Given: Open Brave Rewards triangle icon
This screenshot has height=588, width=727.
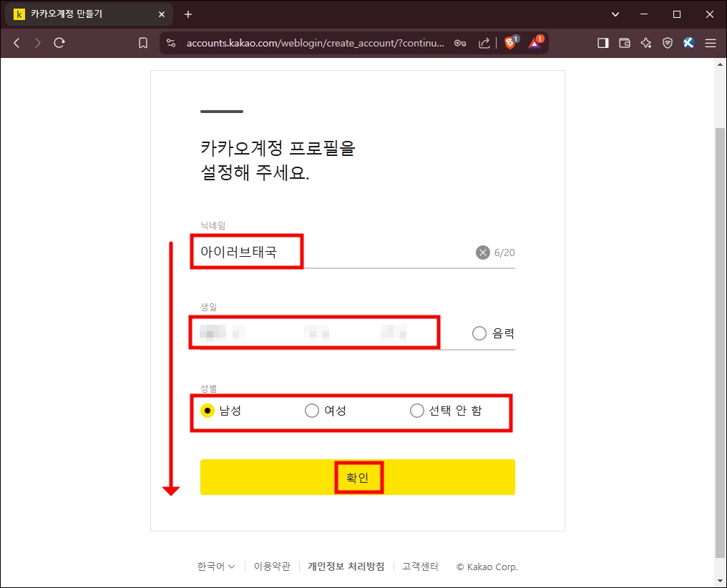Looking at the screenshot, I should 535,42.
